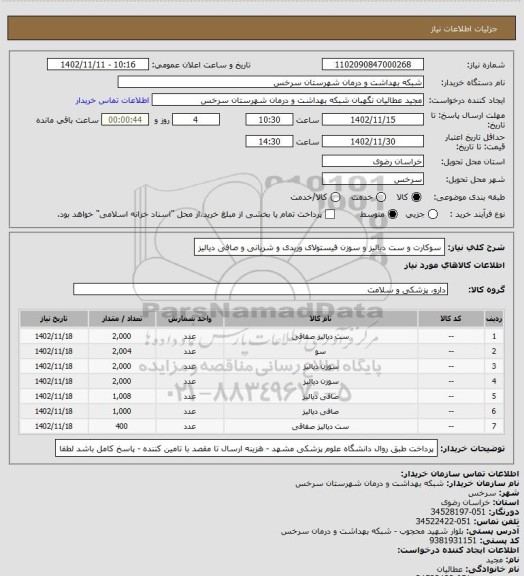
Task: Click the remaining days field showing 4
Action: coord(196,120)
